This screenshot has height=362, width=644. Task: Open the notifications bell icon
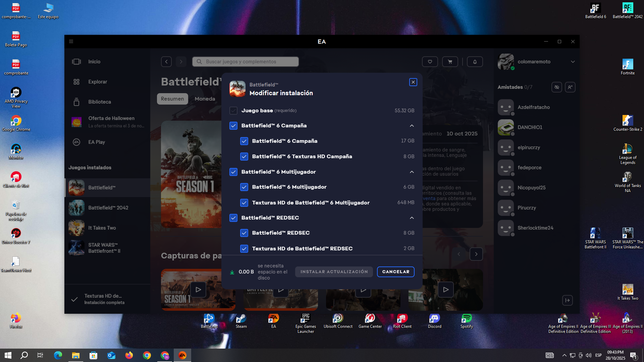point(475,62)
